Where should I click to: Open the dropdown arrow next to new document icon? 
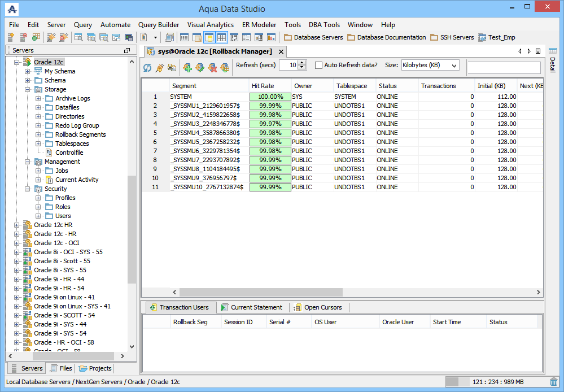pyautogui.click(x=155, y=37)
